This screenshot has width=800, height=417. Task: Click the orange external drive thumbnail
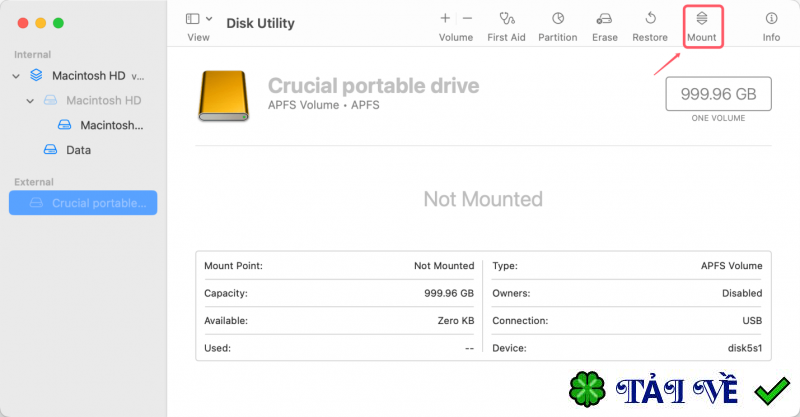[x=227, y=95]
